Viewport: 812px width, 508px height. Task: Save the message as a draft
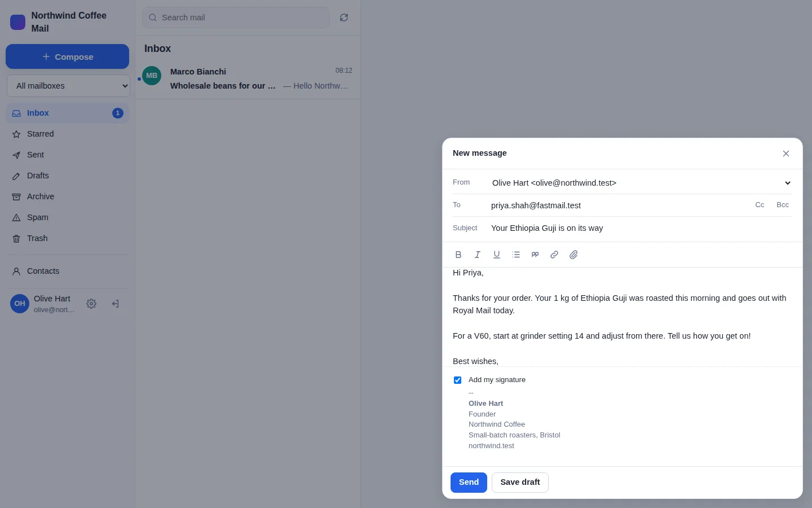tap(520, 483)
